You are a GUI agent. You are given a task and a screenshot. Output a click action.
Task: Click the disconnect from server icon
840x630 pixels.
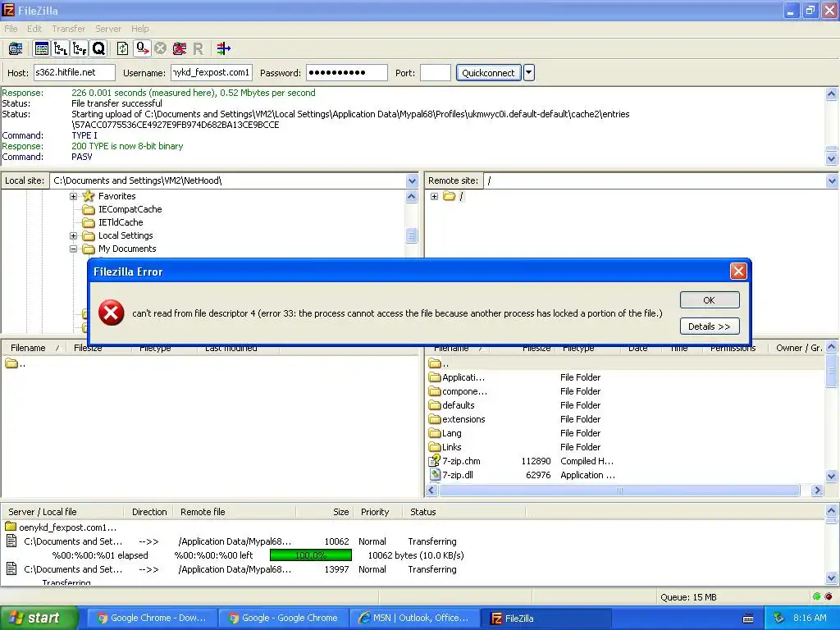pos(180,48)
